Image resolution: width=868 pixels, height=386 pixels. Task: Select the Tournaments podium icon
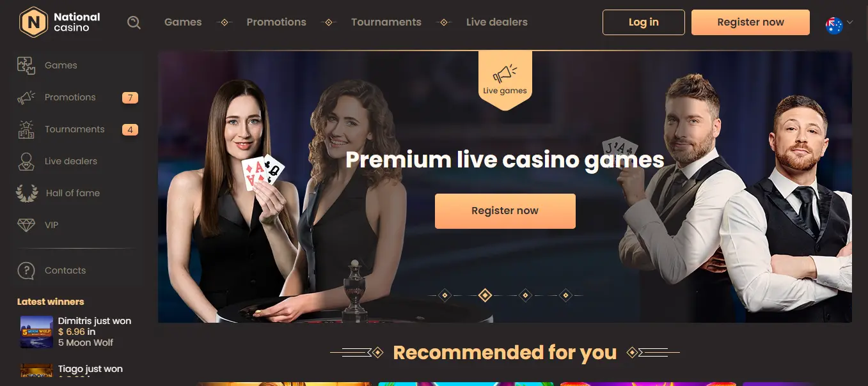coord(26,129)
